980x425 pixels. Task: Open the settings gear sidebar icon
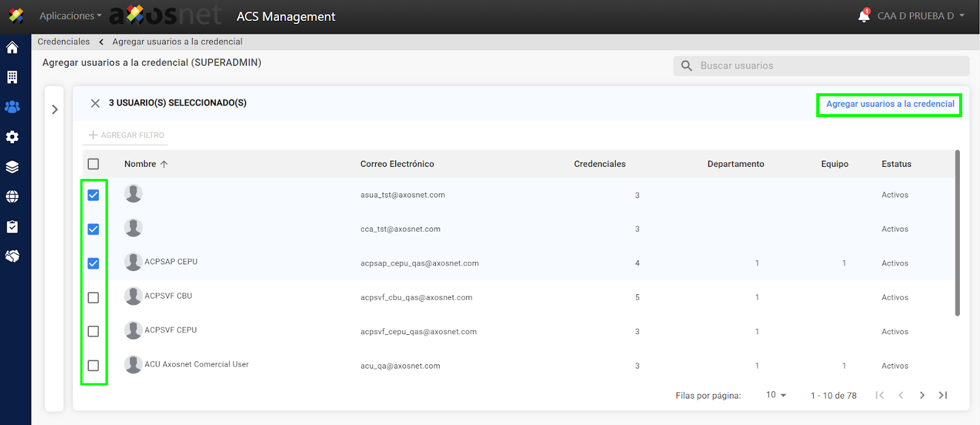tap(12, 137)
